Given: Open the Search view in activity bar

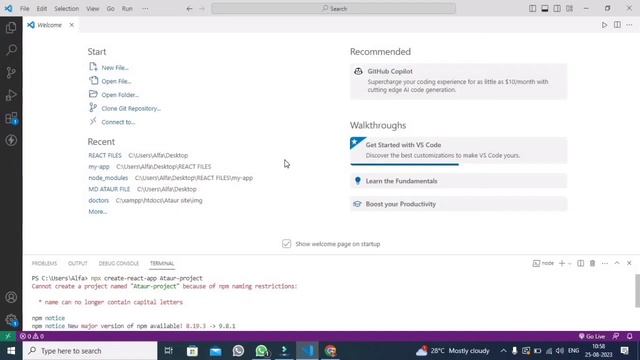Looking at the screenshot, I should (x=11, y=50).
